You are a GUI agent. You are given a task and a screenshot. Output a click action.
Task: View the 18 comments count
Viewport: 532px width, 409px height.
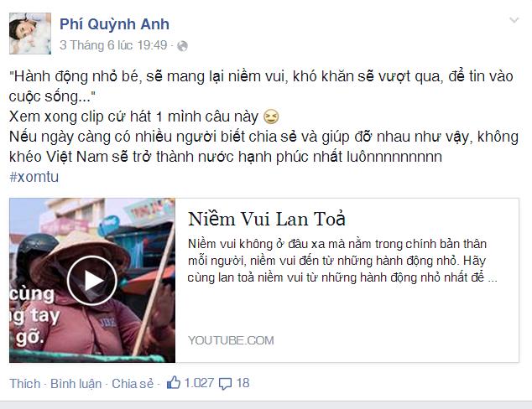[x=243, y=383]
